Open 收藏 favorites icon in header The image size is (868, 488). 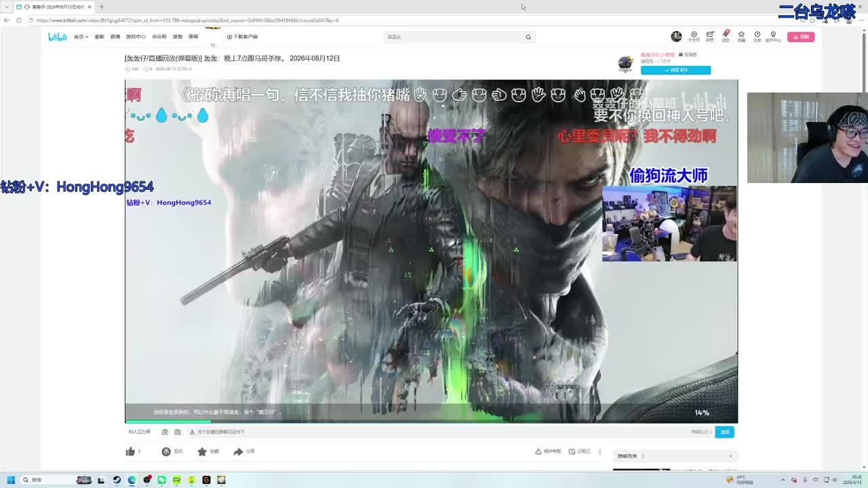(x=741, y=37)
